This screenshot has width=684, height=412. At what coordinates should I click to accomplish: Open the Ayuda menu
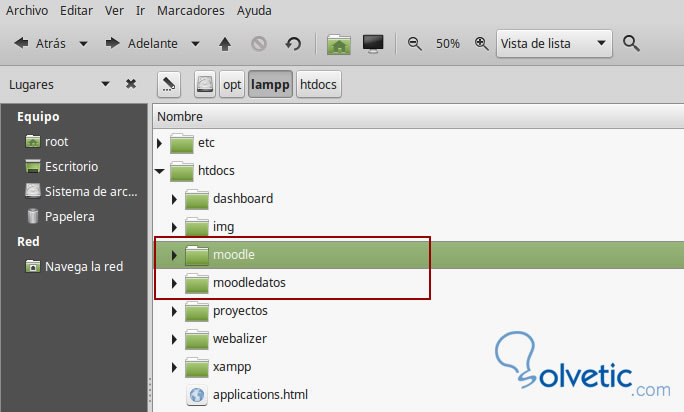point(254,10)
